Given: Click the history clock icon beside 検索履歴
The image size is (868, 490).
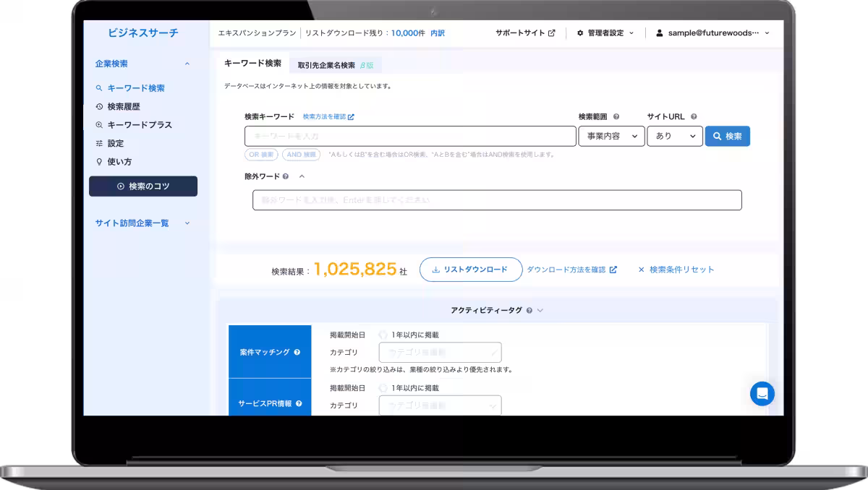Looking at the screenshot, I should 99,106.
